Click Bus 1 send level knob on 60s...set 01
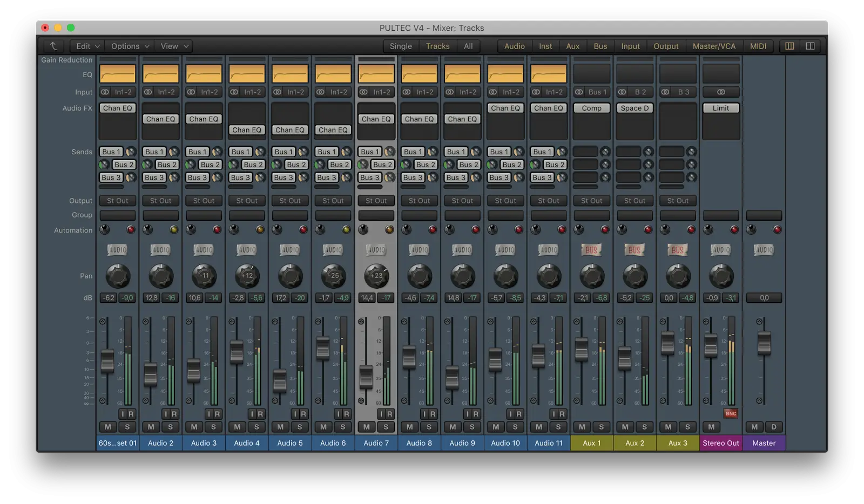The height and width of the screenshot is (504, 864). (130, 152)
